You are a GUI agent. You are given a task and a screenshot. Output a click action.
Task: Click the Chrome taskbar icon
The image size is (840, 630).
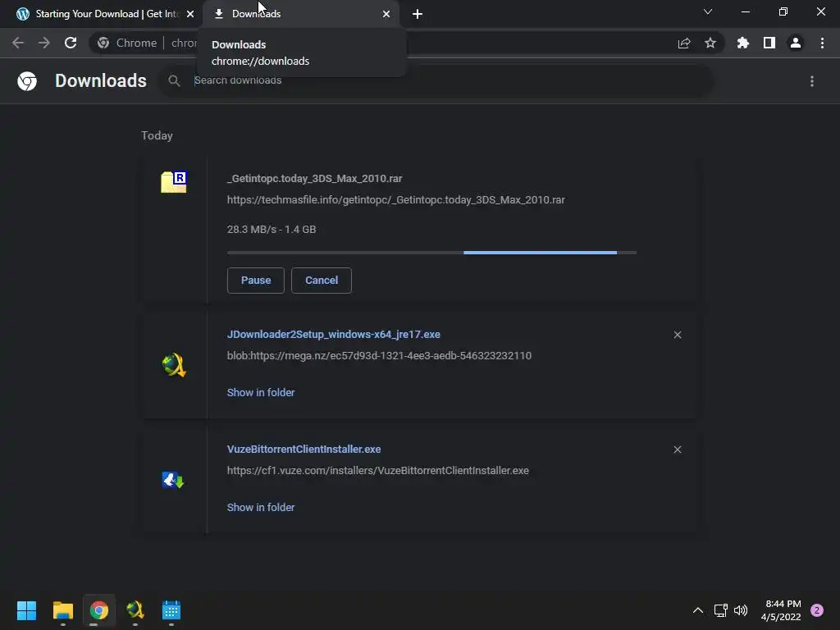[99, 610]
